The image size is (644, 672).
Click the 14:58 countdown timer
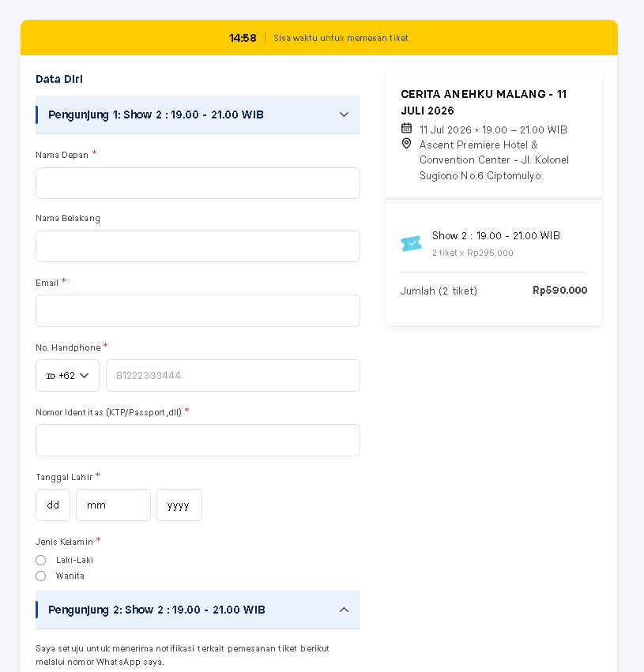click(243, 38)
